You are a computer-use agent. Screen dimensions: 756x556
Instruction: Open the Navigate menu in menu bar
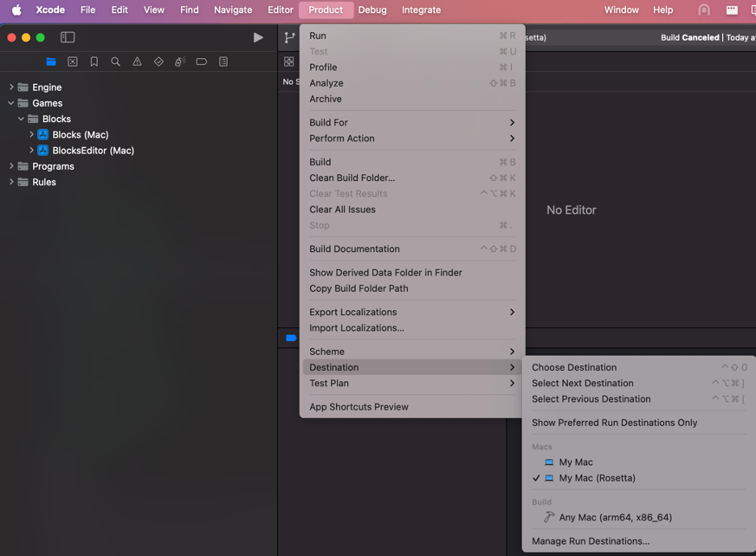coord(233,10)
